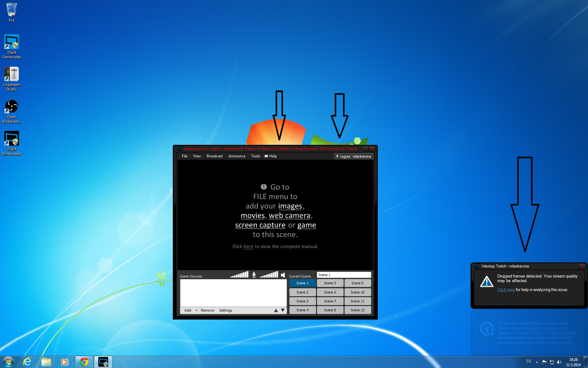The image size is (588, 368).
Task: Mute the speaker audio icon
Action: click(x=283, y=275)
